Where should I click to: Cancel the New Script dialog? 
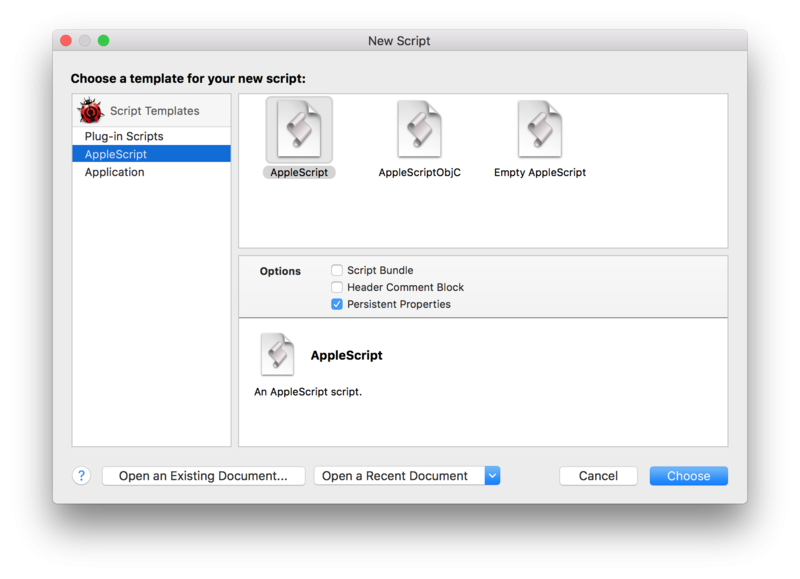[598, 475]
